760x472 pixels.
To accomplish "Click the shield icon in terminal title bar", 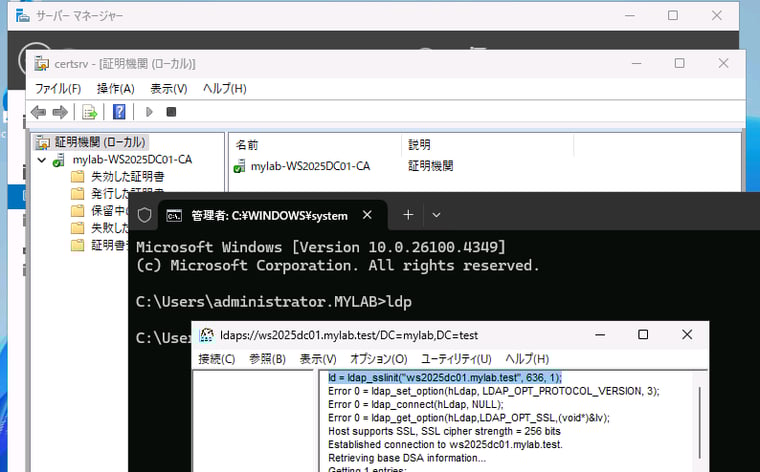I will point(144,215).
